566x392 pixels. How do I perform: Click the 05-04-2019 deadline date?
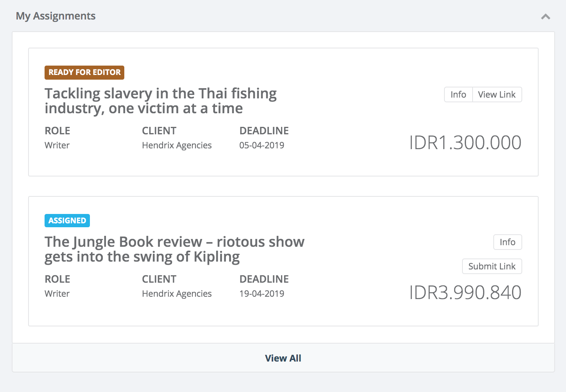pos(262,145)
